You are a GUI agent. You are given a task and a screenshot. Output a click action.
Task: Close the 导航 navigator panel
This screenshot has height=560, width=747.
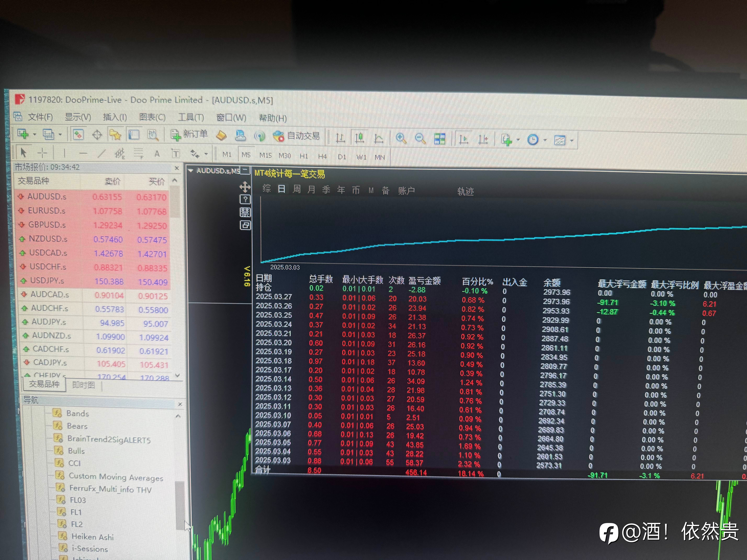click(x=180, y=404)
